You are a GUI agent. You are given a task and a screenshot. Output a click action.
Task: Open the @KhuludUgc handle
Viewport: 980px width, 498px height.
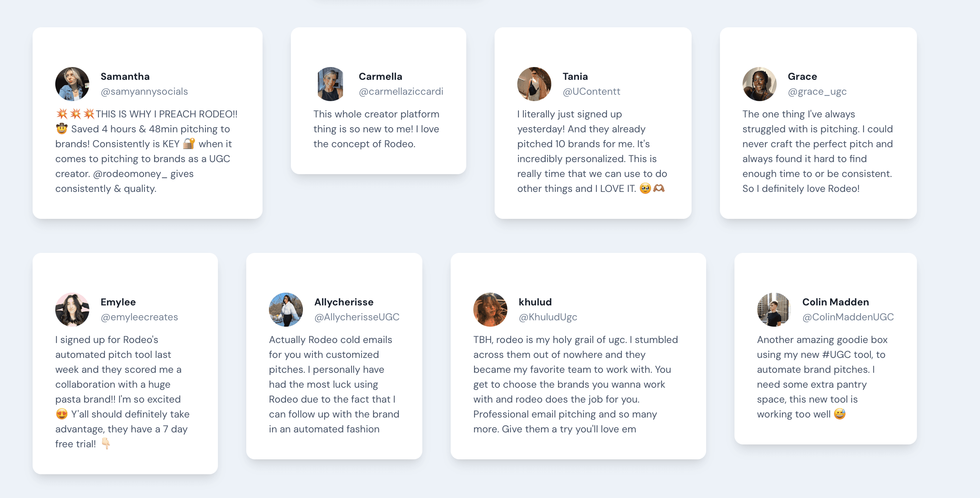pos(547,317)
